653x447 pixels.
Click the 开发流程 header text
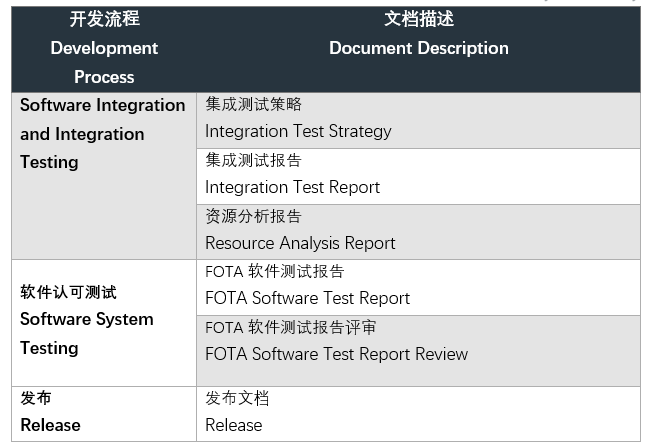[x=104, y=19]
